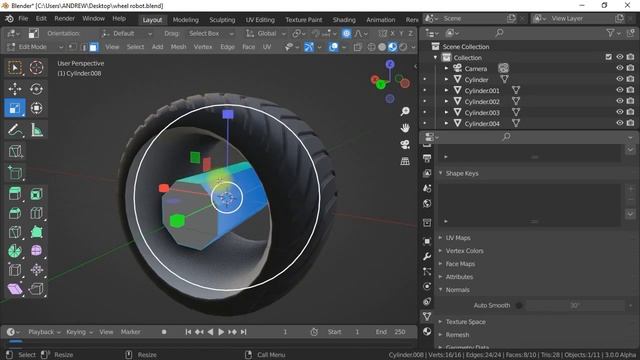
Task: Select the Rotate tool
Action: coord(36,89)
